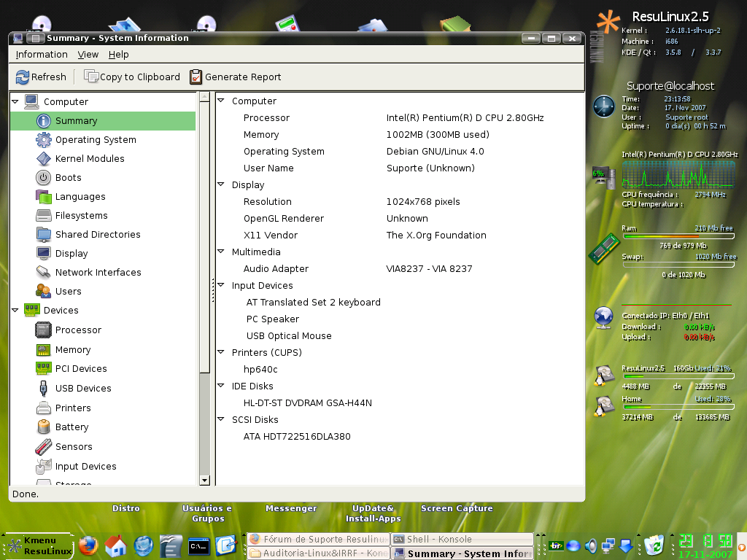Image resolution: width=747 pixels, height=560 pixels.
Task: Open the Messenger desktop shortcut
Action: [290, 508]
